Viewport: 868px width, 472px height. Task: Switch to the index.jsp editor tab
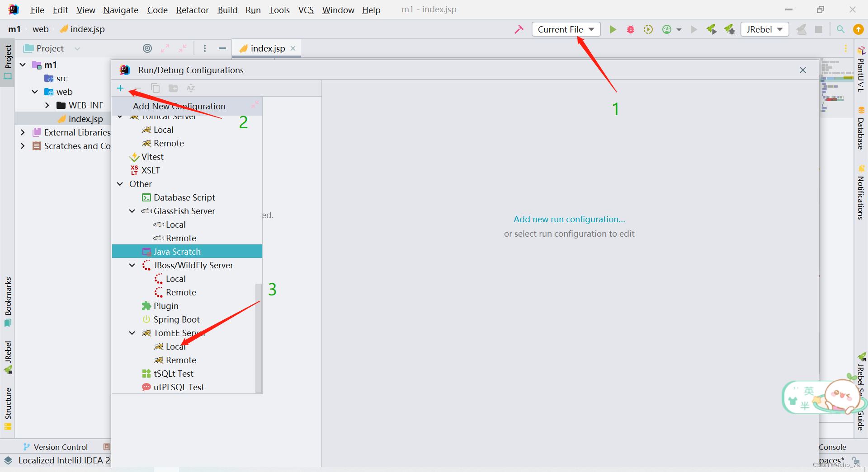[268, 48]
